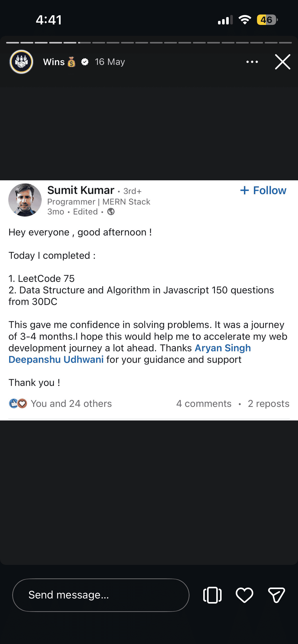Click the thumbs-up reaction emoji
Viewport: 298px width, 644px height.
tap(13, 403)
